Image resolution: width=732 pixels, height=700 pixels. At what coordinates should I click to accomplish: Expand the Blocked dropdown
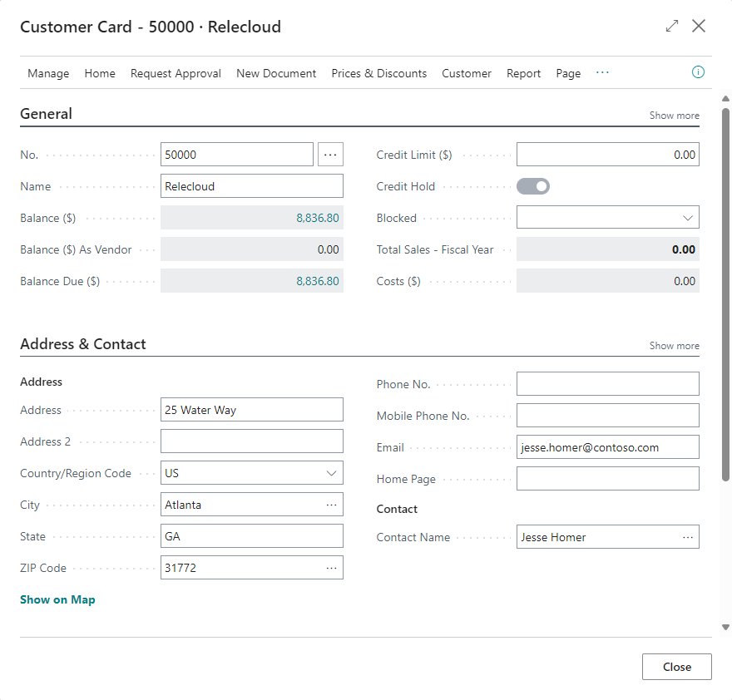coord(687,218)
